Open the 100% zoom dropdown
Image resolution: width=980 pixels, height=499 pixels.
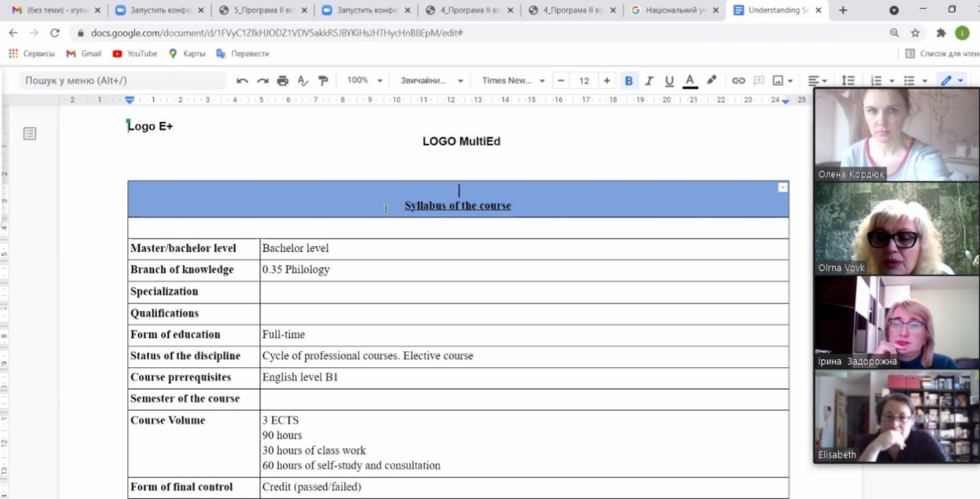[x=364, y=80]
